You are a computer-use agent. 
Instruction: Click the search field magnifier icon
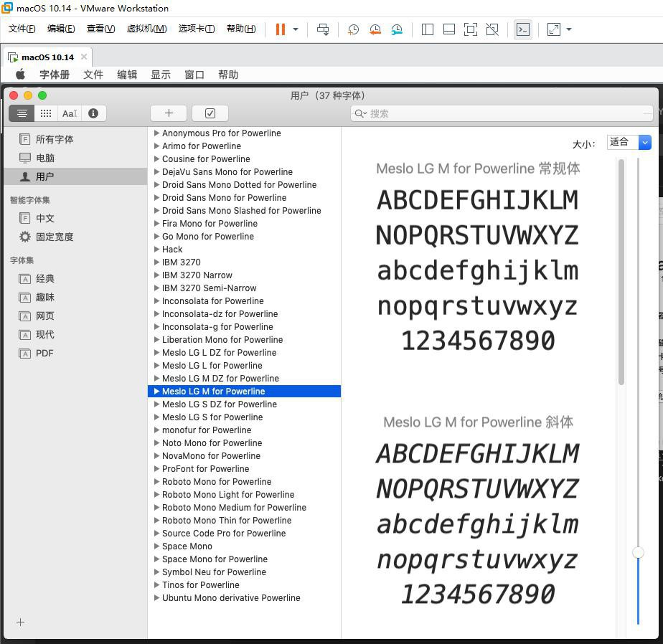pos(360,113)
